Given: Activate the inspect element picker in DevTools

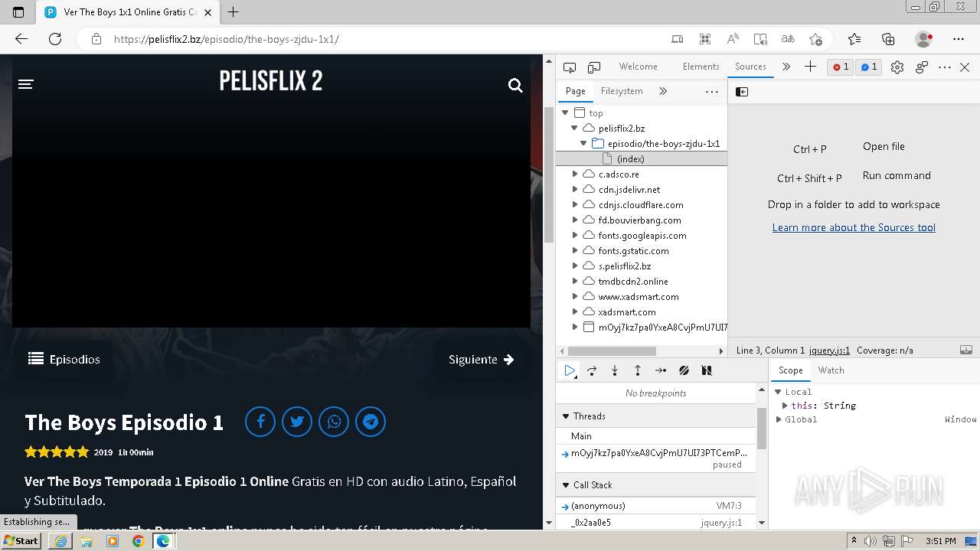Looking at the screenshot, I should tap(570, 67).
